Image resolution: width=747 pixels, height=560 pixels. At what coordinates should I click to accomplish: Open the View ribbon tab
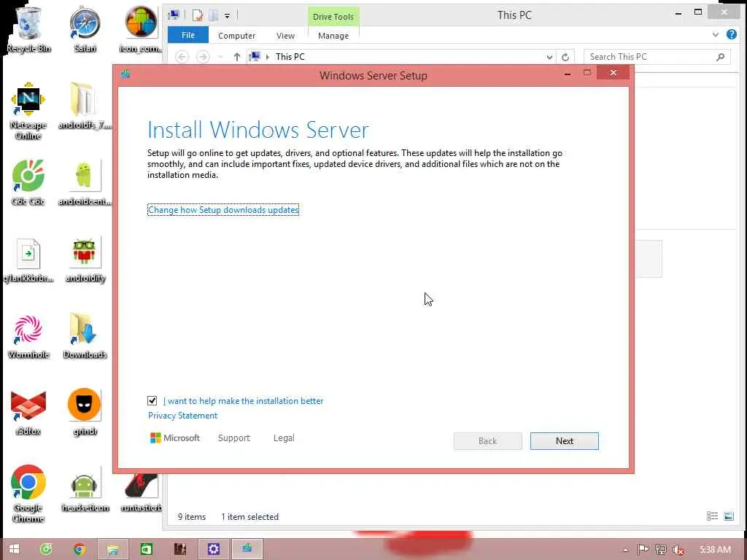[285, 36]
